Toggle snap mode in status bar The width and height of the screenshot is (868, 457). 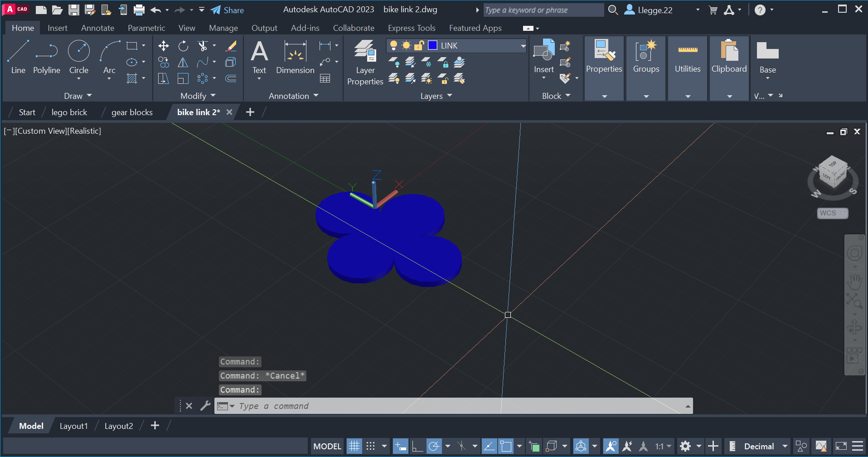pyautogui.click(x=371, y=446)
